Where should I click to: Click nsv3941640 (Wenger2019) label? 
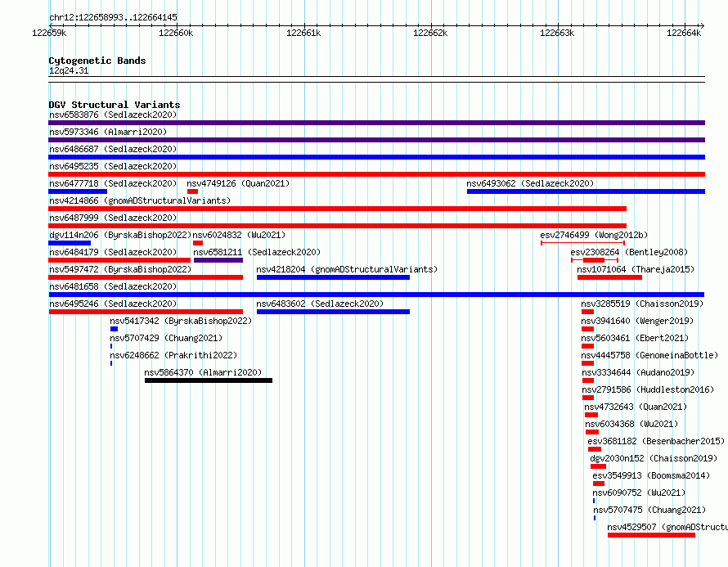click(637, 321)
